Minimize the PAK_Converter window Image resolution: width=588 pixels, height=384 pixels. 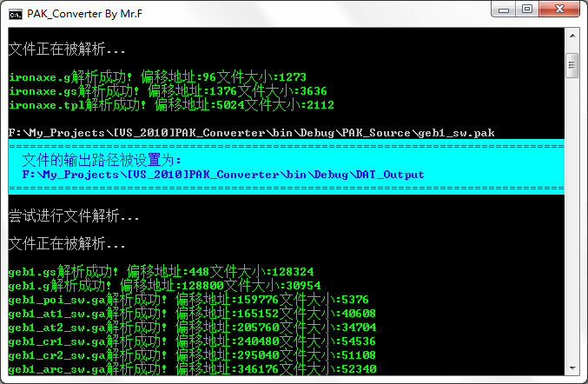point(503,9)
